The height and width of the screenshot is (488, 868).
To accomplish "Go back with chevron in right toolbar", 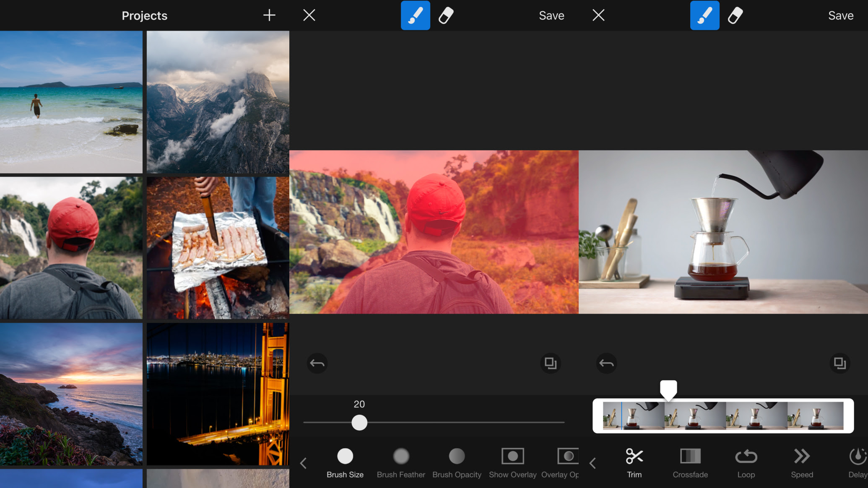I will pos(593,463).
